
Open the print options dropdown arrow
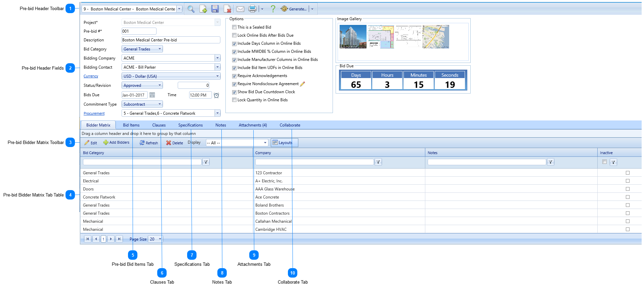pos(262,9)
